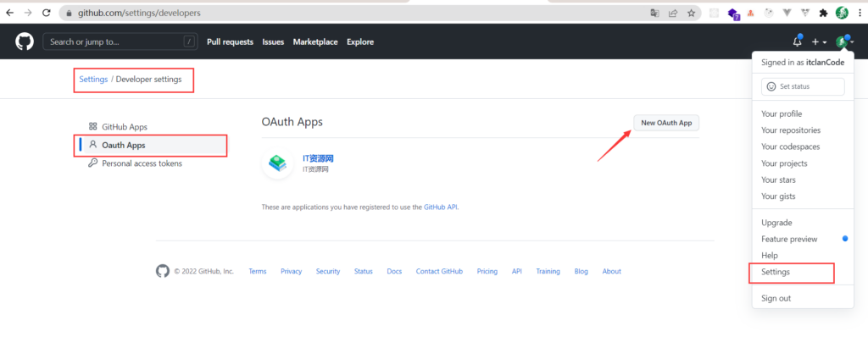Open the Docs footer link
868x337 pixels.
394,271
